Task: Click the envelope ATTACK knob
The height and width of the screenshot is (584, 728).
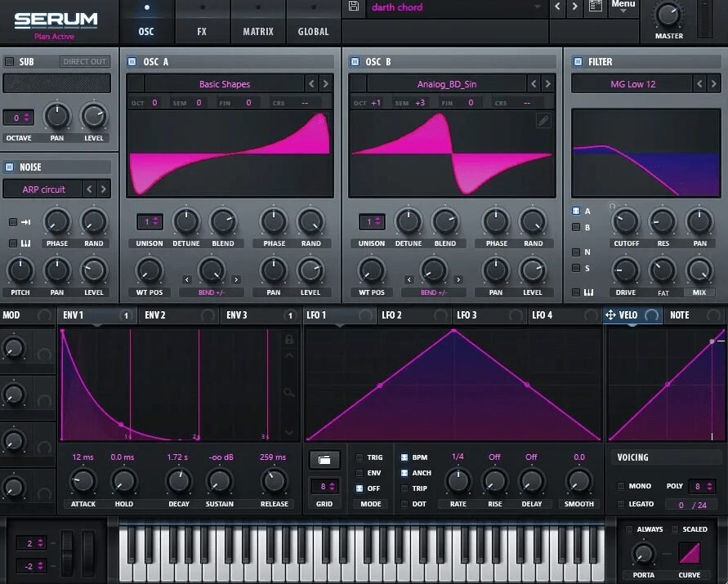Action: [83, 481]
